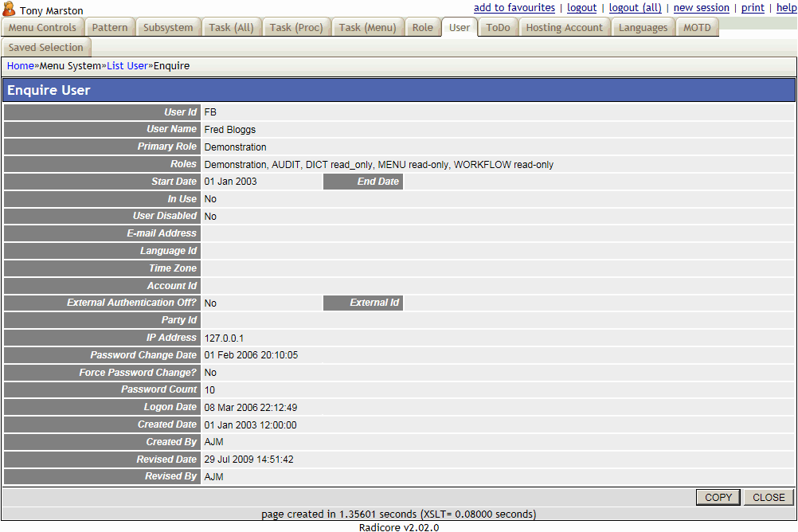
Task: Open the help page
Action: point(786,7)
